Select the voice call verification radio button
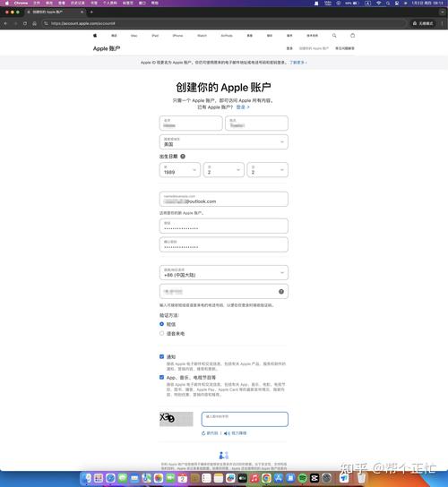This screenshot has width=448, height=487. tap(161, 333)
